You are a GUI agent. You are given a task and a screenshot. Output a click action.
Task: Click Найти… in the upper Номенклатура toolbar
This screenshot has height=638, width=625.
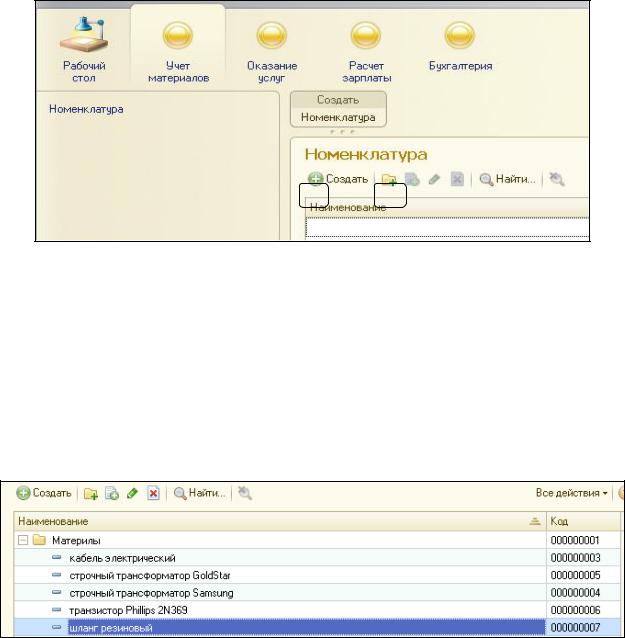click(507, 179)
